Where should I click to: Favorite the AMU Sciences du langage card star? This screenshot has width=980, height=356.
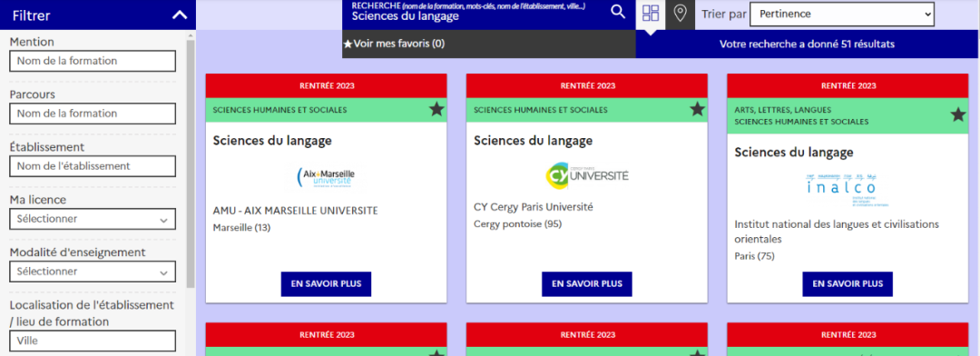point(436,110)
